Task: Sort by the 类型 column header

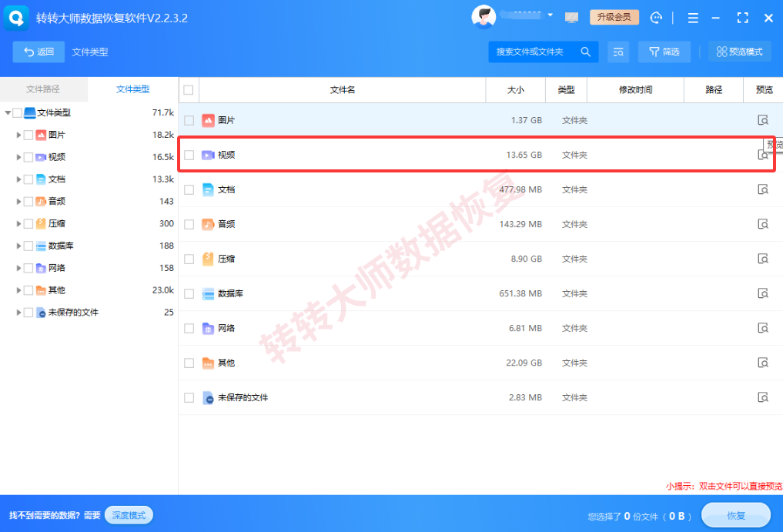Action: click(567, 90)
